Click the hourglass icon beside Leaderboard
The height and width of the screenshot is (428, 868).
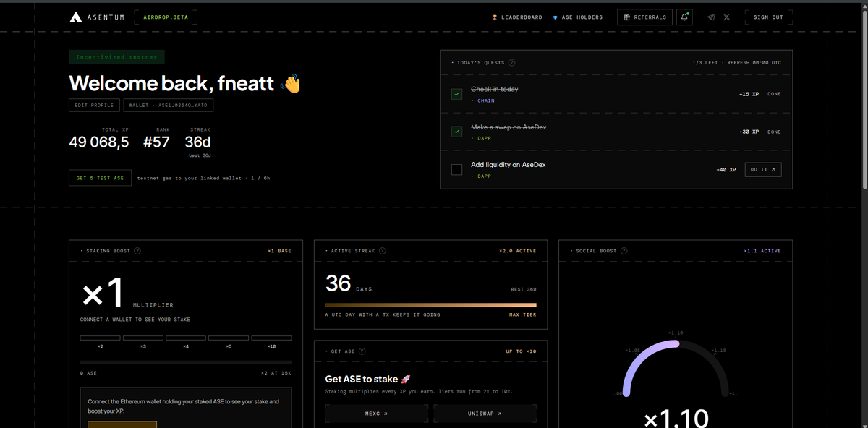pos(495,17)
